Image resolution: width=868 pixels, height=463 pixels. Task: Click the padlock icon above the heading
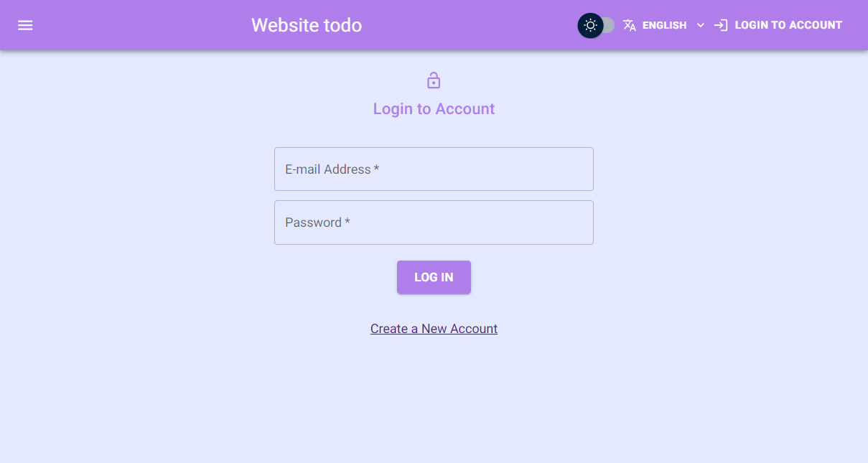pyautogui.click(x=434, y=80)
